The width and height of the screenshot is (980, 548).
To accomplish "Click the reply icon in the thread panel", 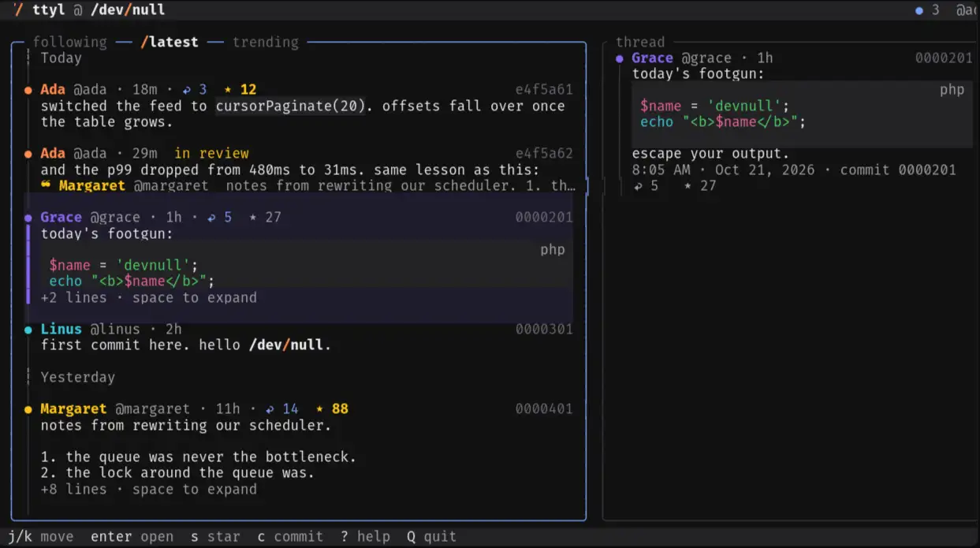I will pos(637,186).
